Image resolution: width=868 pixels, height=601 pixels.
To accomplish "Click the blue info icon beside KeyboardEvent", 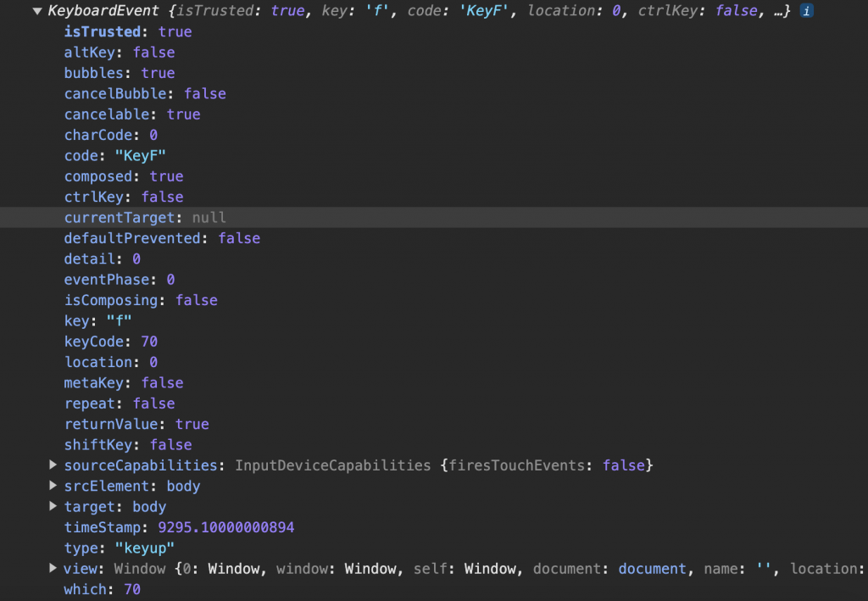I will [x=807, y=10].
